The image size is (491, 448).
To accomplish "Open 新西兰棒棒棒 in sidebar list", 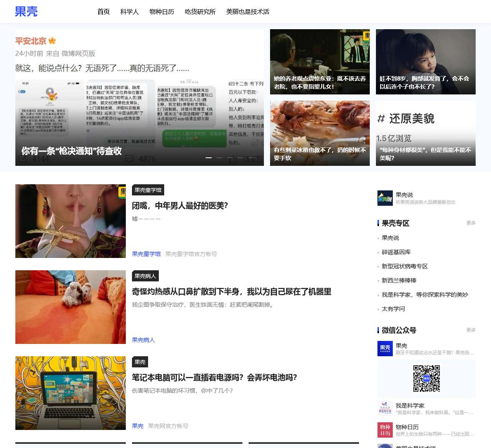I will [x=399, y=280].
